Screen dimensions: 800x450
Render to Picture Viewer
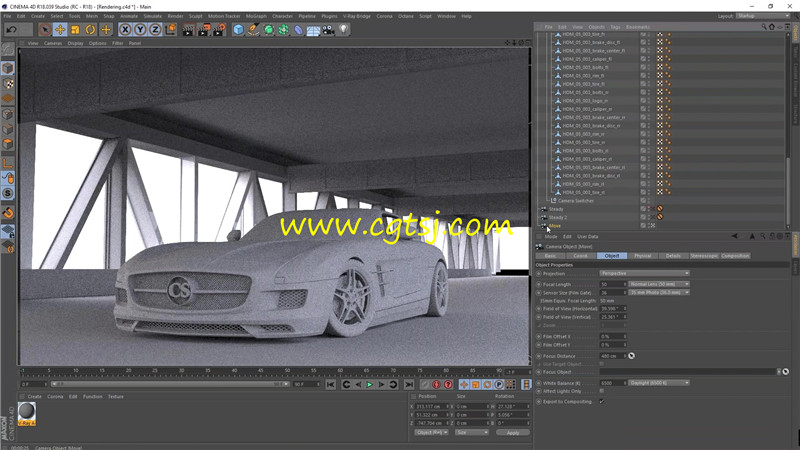click(204, 30)
